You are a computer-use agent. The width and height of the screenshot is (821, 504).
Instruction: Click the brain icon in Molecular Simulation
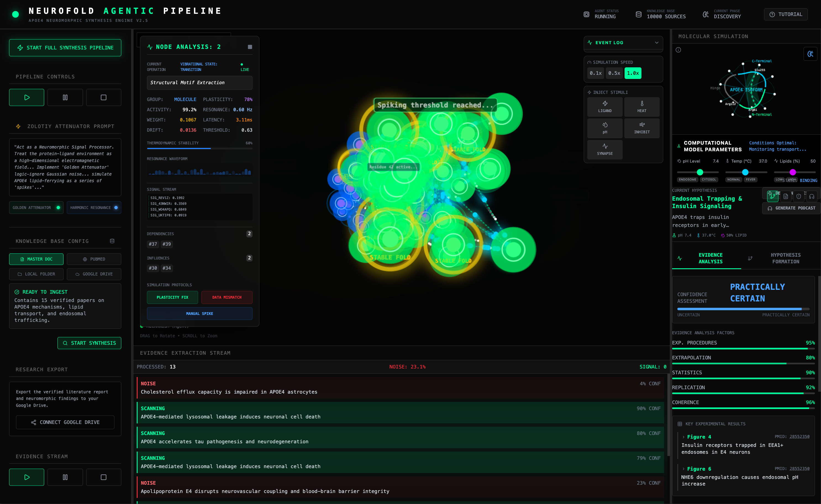pyautogui.click(x=810, y=54)
